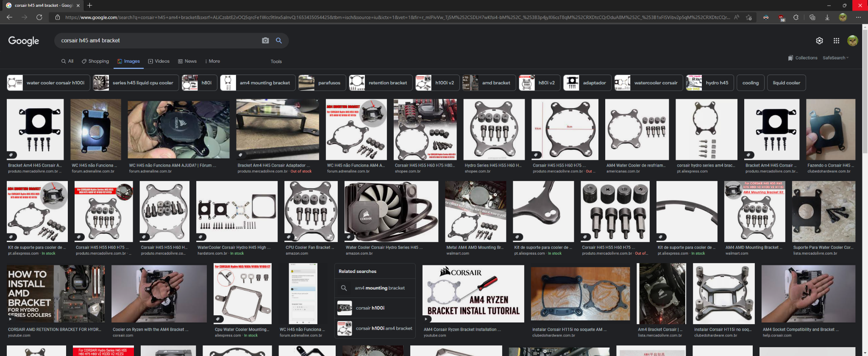The height and width of the screenshot is (356, 868).
Task: Click the favorites star icon
Action: pos(749,17)
